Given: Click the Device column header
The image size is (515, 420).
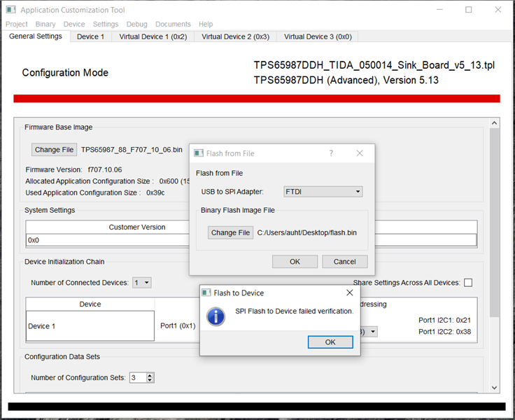Looking at the screenshot, I should click(x=90, y=304).
